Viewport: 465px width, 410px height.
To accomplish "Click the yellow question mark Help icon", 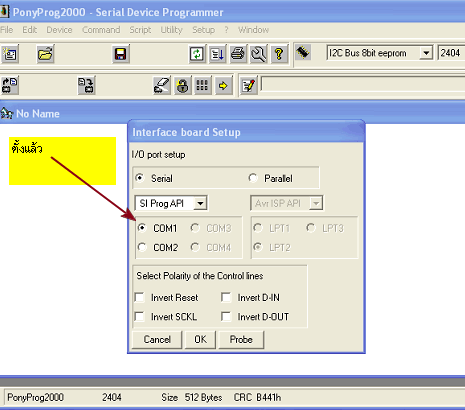I will pyautogui.click(x=279, y=54).
